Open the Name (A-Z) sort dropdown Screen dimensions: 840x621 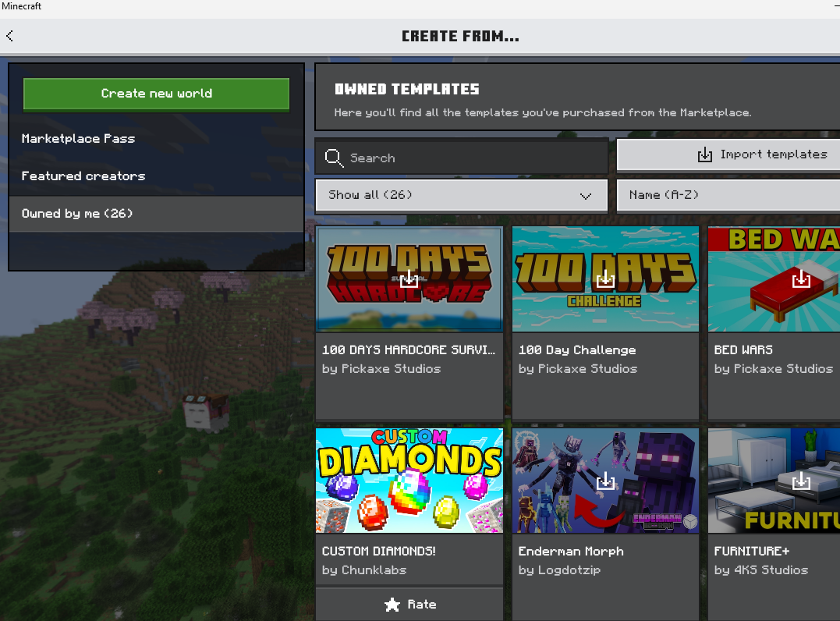click(x=728, y=196)
